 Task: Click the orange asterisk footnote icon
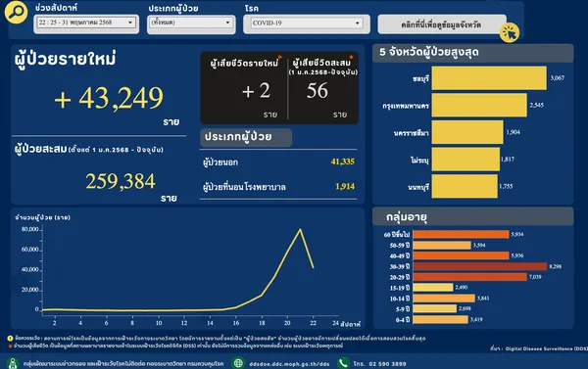tap(10, 346)
